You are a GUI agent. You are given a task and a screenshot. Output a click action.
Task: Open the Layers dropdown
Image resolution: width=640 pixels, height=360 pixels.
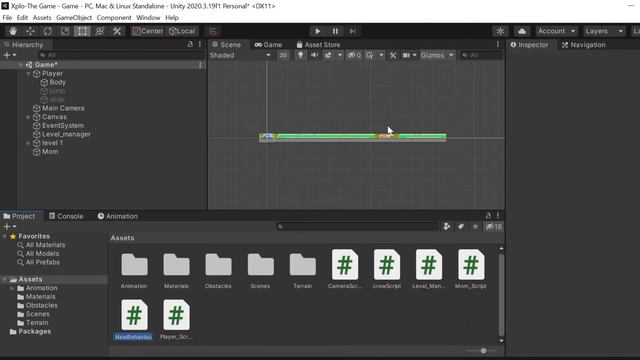[x=604, y=31]
